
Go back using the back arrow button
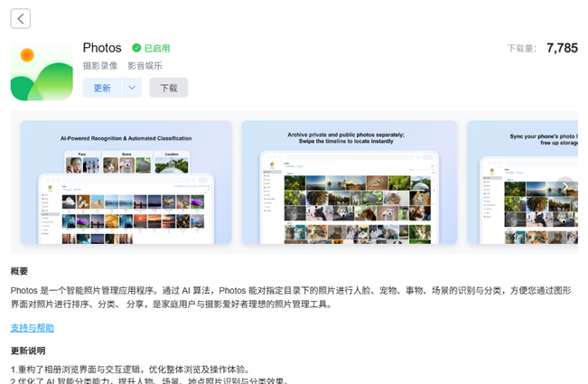pyautogui.click(x=20, y=18)
